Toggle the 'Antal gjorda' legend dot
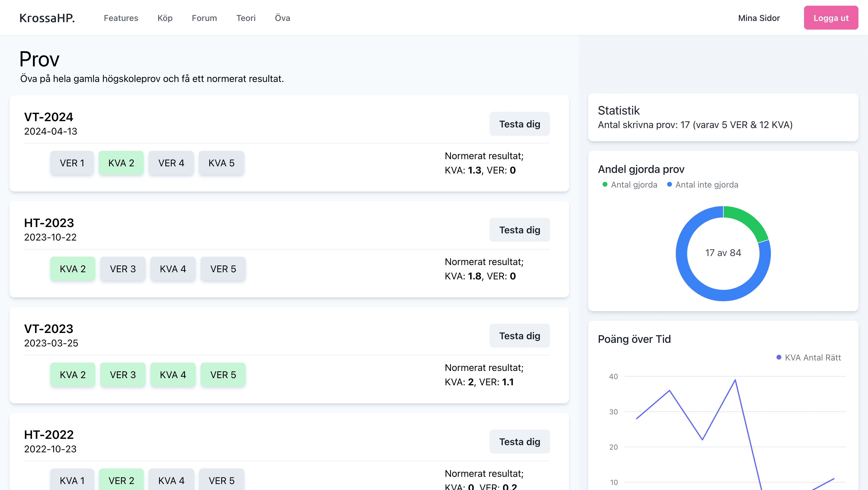 pos(605,185)
